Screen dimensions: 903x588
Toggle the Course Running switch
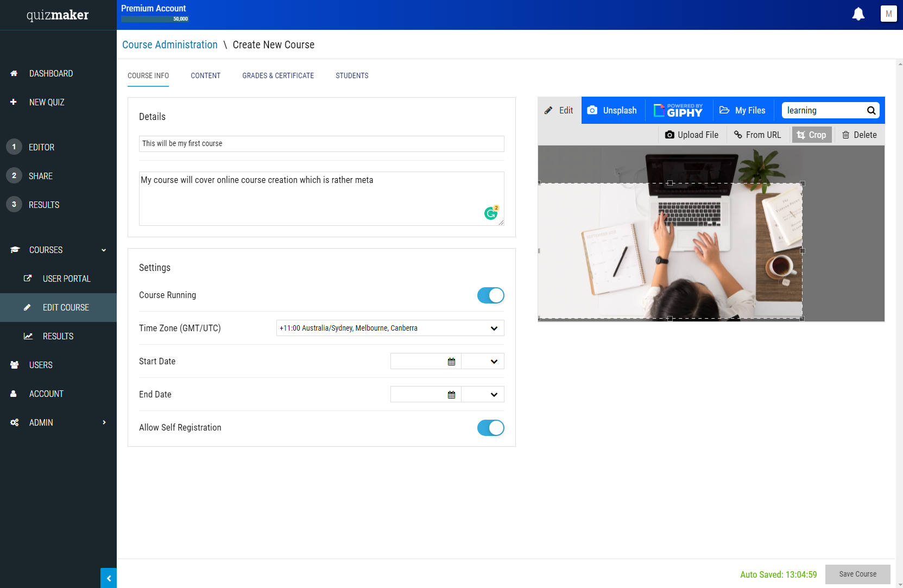pos(490,295)
